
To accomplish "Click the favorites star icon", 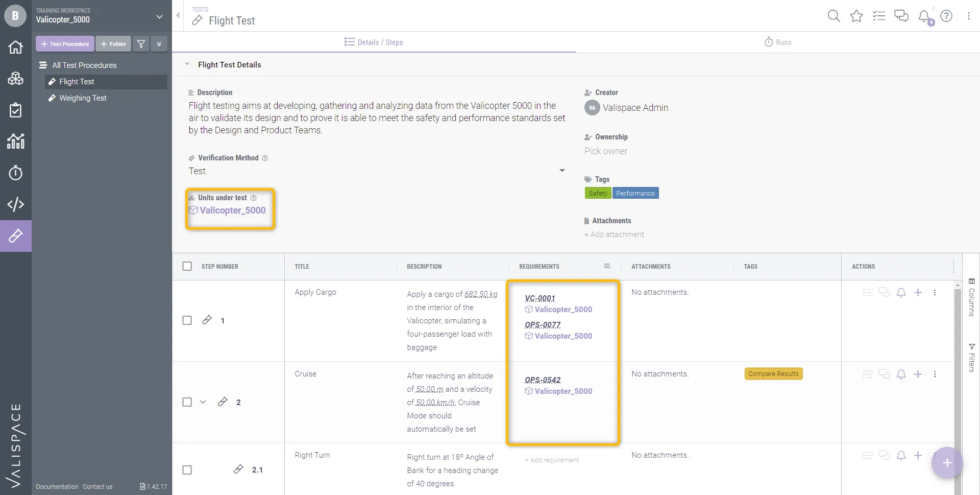I will [x=856, y=16].
